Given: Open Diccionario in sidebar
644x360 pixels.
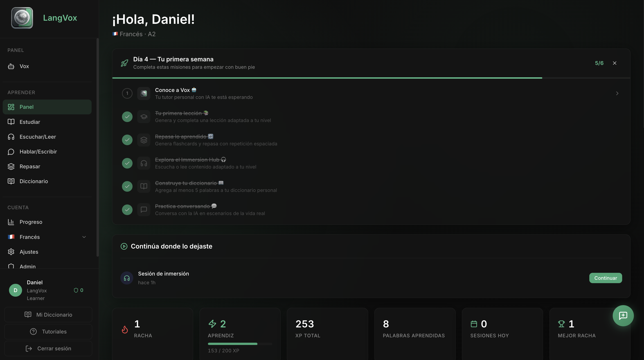Looking at the screenshot, I should [47, 181].
